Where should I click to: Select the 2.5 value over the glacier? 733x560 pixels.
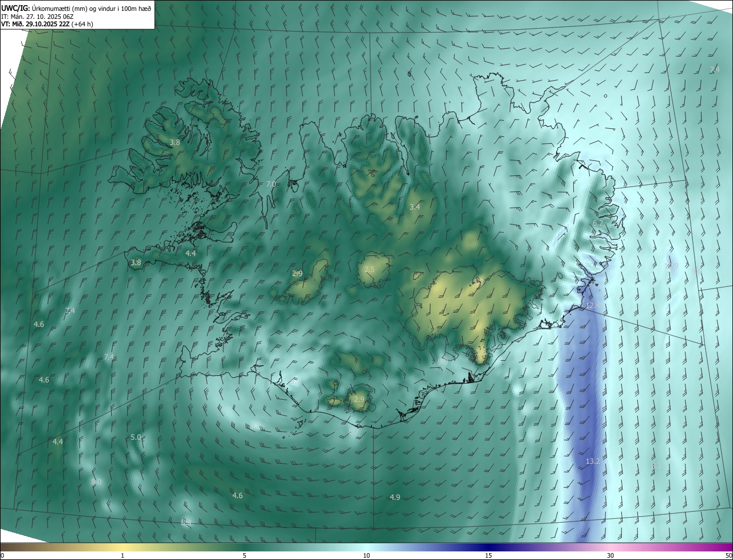coord(369,270)
